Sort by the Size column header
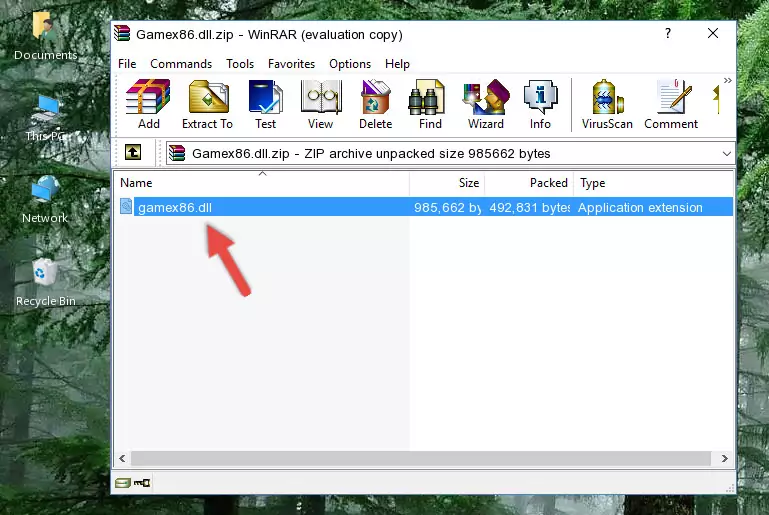Viewport: 769px width, 515px height. click(x=447, y=183)
